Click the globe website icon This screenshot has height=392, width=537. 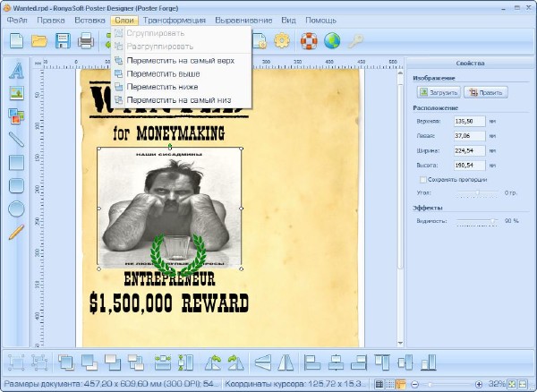pyautogui.click(x=332, y=40)
